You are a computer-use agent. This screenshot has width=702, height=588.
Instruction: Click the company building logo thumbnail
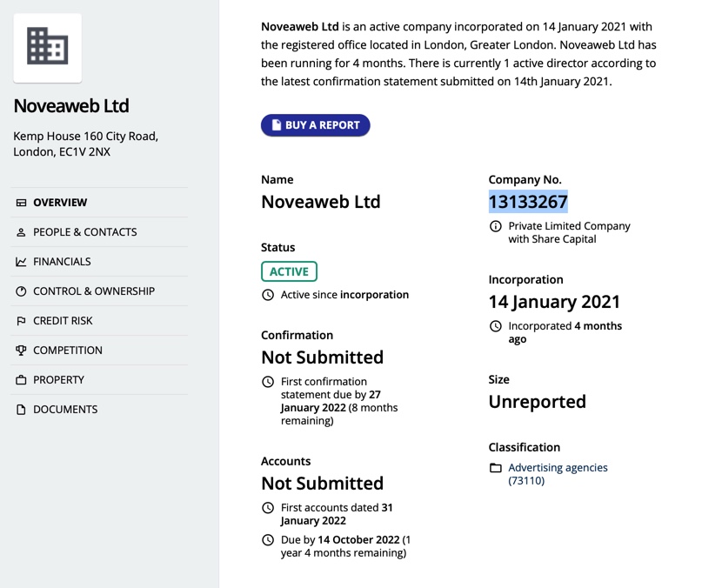pyautogui.click(x=48, y=48)
